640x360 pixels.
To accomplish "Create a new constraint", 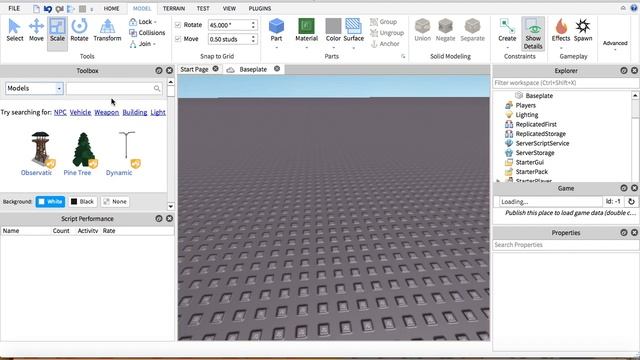I will (507, 30).
